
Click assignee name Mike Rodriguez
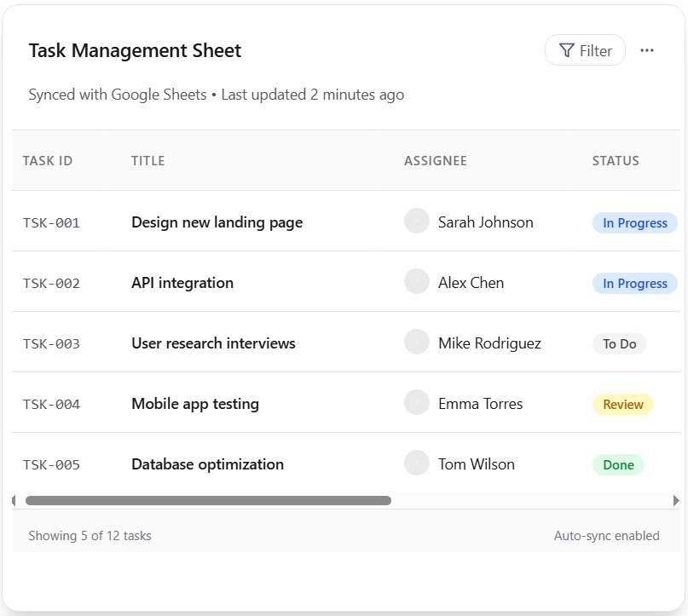pos(489,343)
